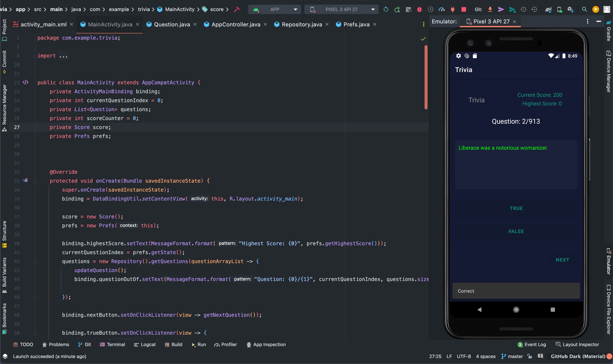Attach debugger to Android process icon

pyautogui.click(x=453, y=9)
